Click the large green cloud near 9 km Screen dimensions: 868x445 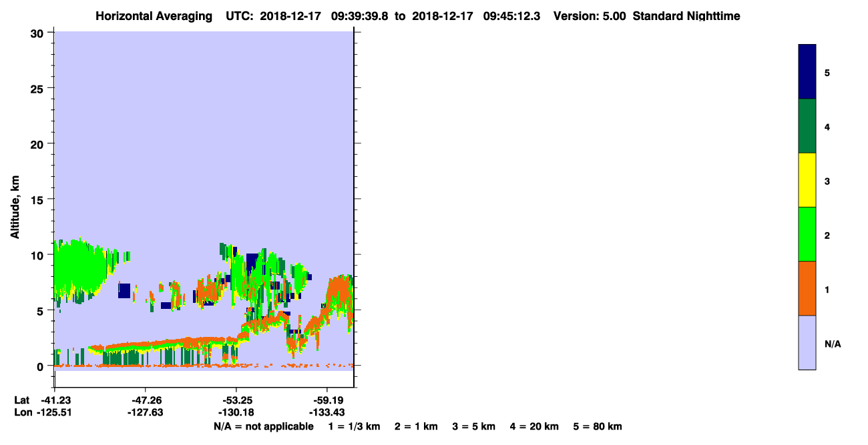pyautogui.click(x=80, y=267)
